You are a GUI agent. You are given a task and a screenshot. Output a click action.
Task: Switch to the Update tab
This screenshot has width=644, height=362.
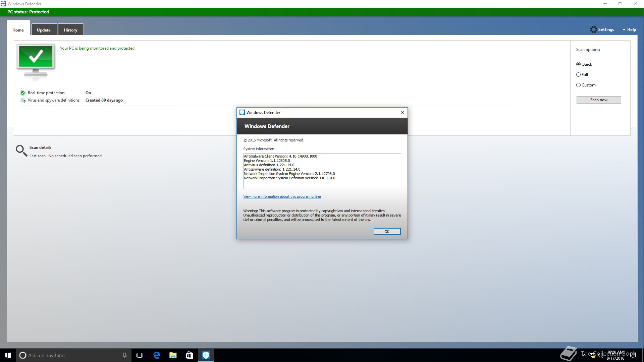(44, 30)
